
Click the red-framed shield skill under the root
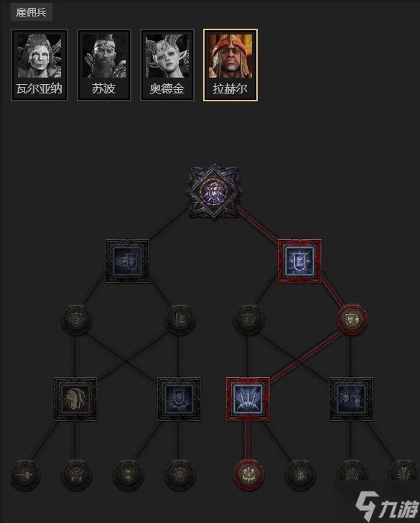(299, 261)
